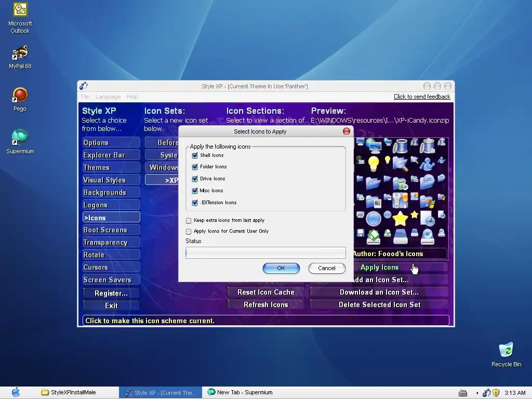Click Reset Icon Cache
This screenshot has width=532, height=399.
265,292
